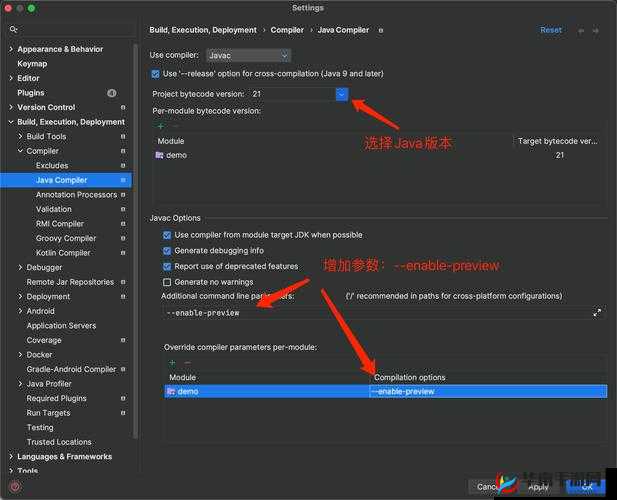Open the Project bytecode version dropdown arrow
Screen dimensions: 617x500
pyautogui.click(x=342, y=94)
